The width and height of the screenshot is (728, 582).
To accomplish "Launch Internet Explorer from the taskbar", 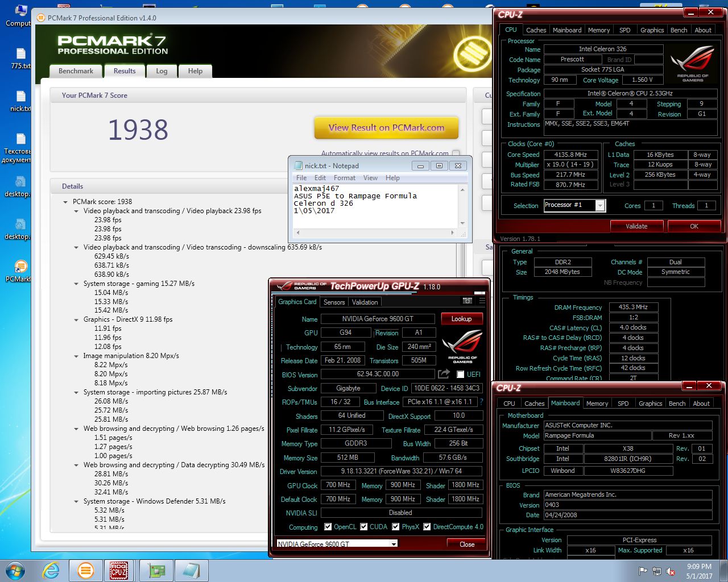I will click(51, 571).
